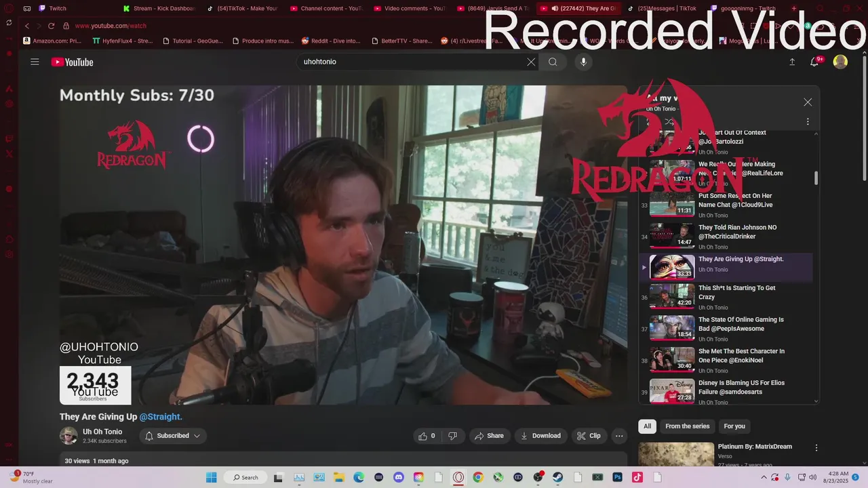Click the taskbar Search box

[245, 477]
